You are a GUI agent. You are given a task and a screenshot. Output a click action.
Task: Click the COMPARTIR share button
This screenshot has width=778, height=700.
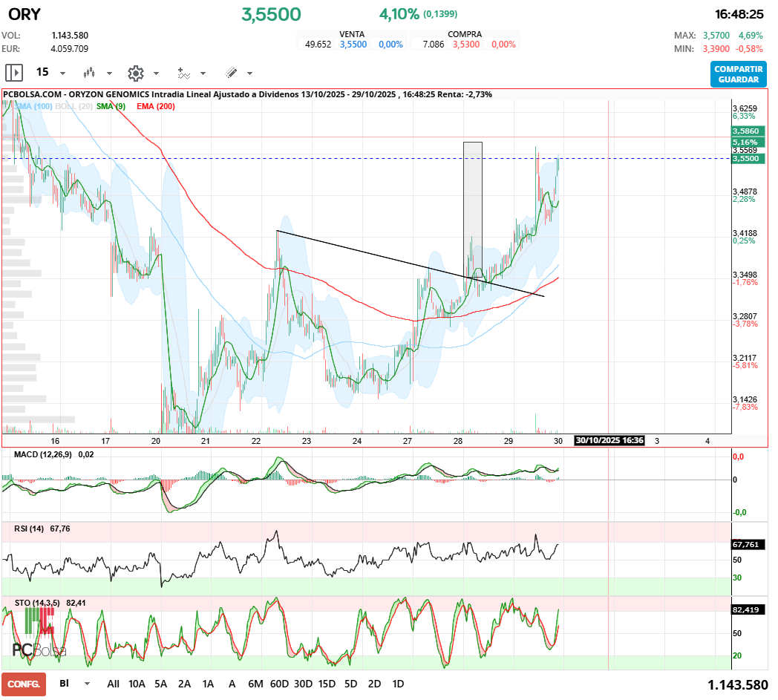click(738, 68)
